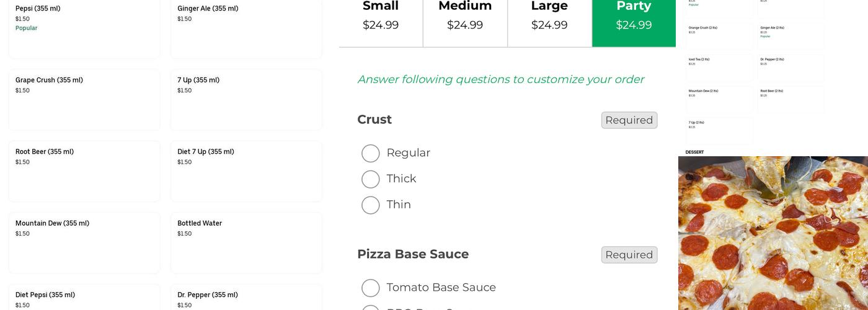Viewport: 868px width, 310px height.
Task: Open Root Beer (355 ml) item
Action: pyautogui.click(x=84, y=170)
